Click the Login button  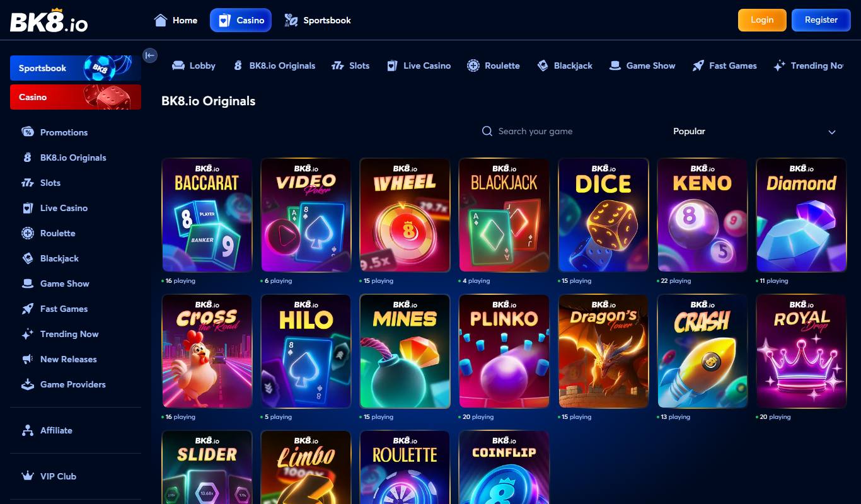tap(762, 20)
